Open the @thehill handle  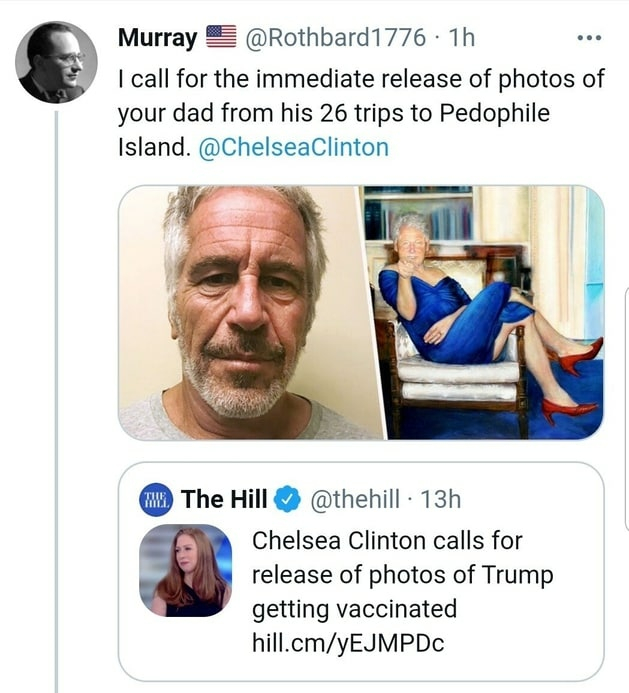coord(358,498)
